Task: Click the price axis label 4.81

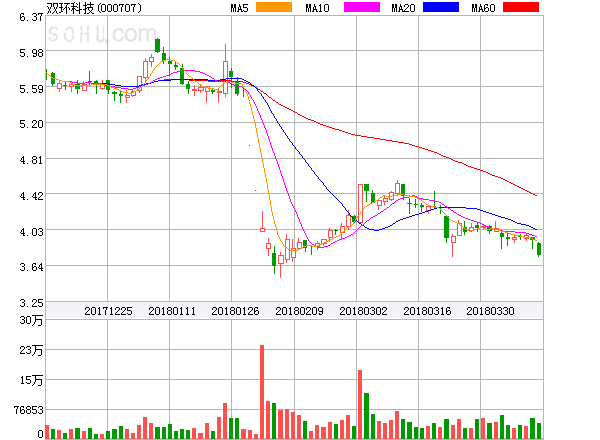Action: click(x=31, y=160)
